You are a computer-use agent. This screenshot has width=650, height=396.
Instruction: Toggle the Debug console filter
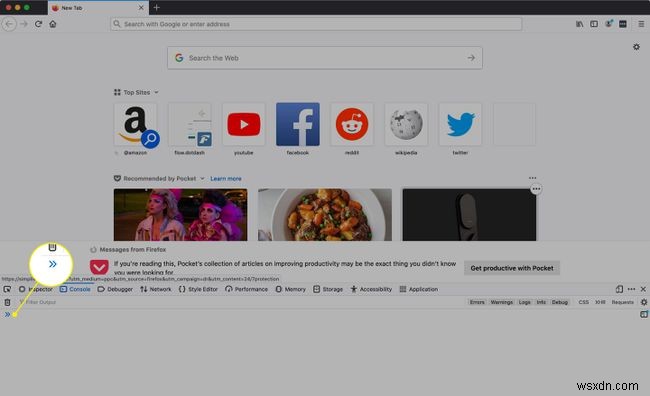(x=559, y=302)
